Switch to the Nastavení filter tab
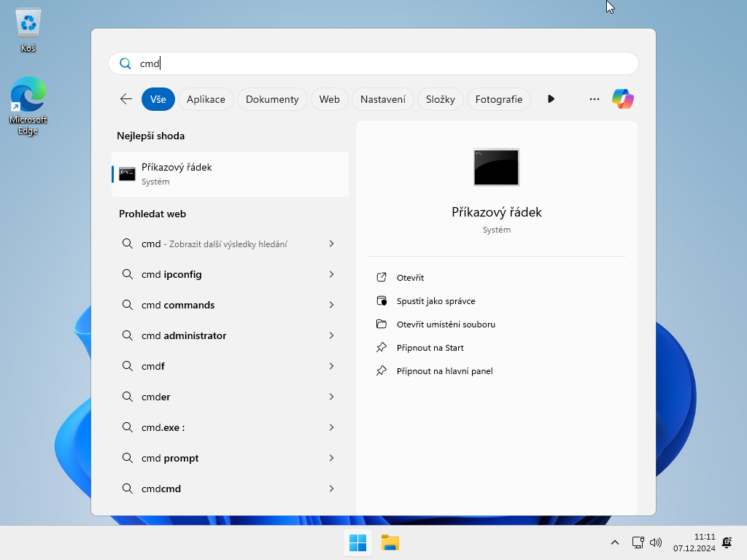This screenshot has height=560, width=747. 383,99
